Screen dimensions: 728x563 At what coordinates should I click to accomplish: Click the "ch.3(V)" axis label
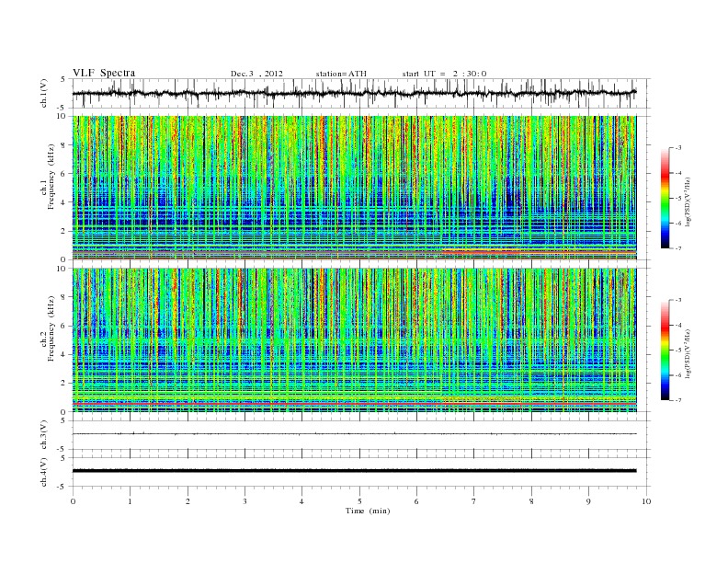pyautogui.click(x=44, y=435)
